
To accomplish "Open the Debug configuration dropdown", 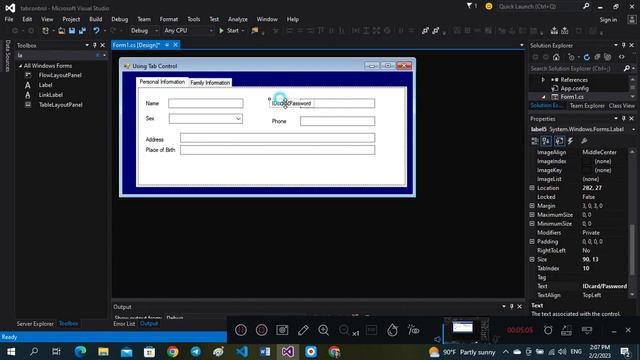I will [x=144, y=31].
